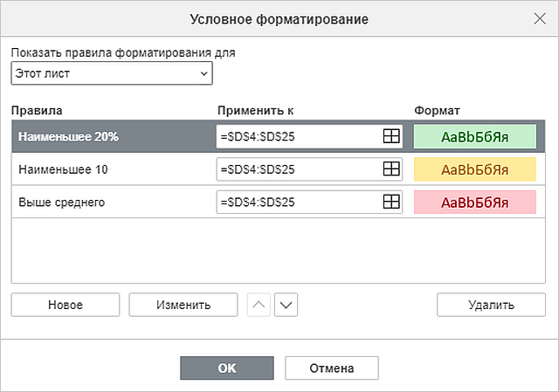Viewport: 559px width, 392px height.
Task: Edit range field of Наименьшее 20% rule
Action: tap(300, 136)
